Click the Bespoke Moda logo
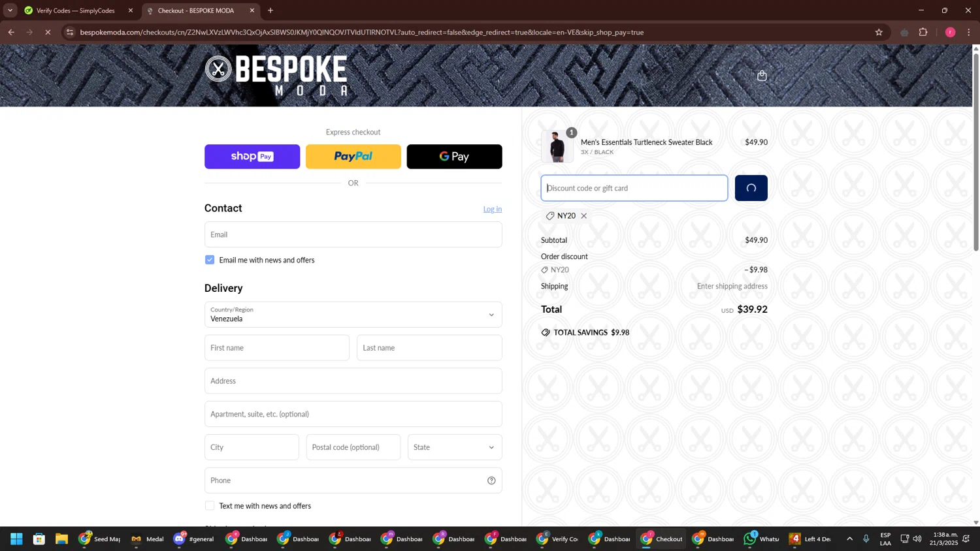 (x=276, y=75)
